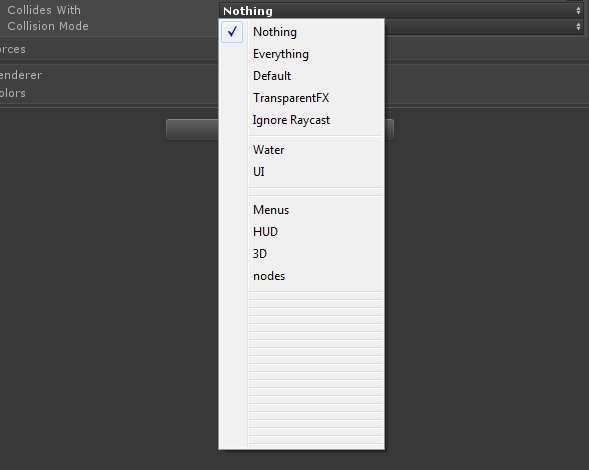Open the Collision Mode dropdown arrows

(578, 26)
